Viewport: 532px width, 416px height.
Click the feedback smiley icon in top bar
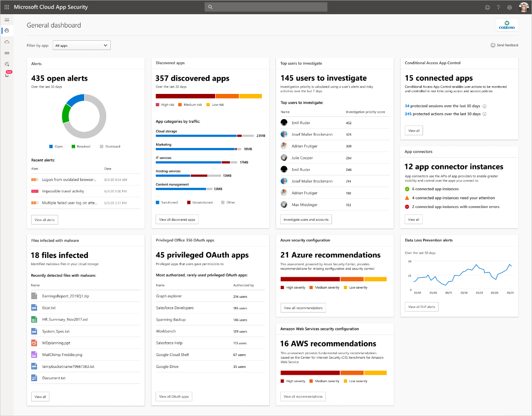click(x=487, y=7)
